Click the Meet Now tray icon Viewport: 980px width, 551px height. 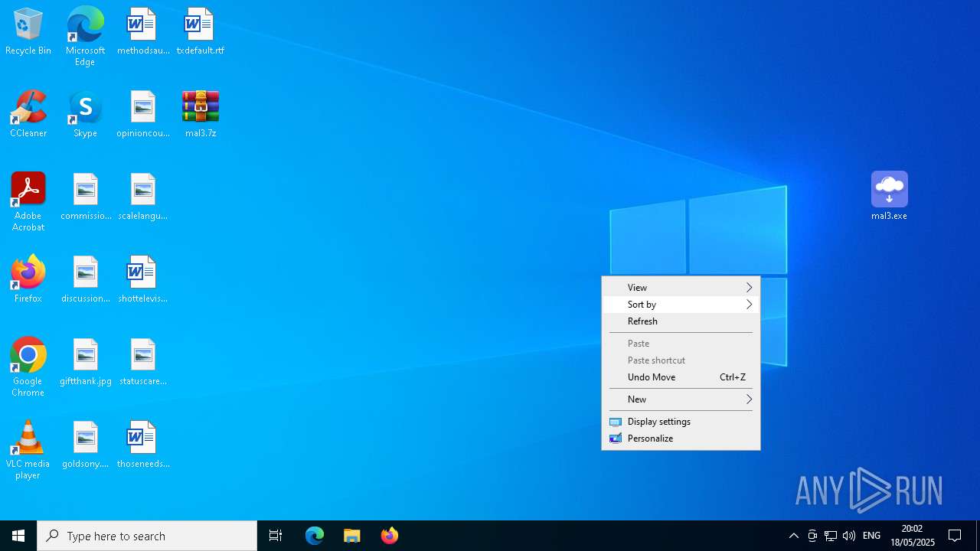click(812, 536)
